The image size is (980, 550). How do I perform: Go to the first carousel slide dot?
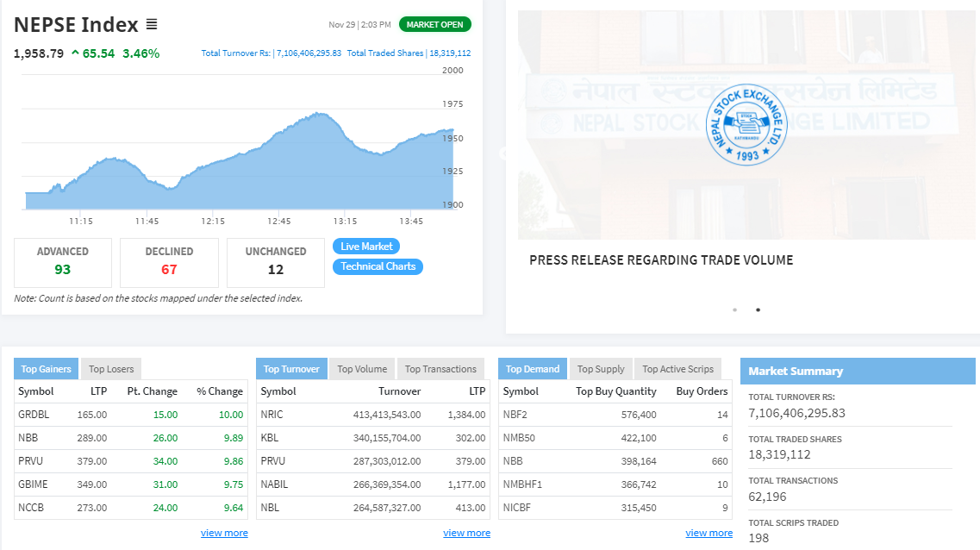[x=735, y=310]
